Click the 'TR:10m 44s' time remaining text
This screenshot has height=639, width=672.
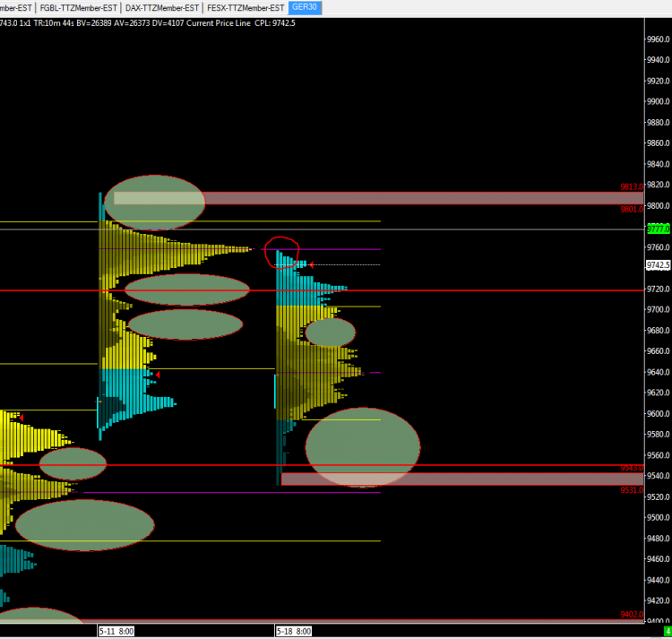[54, 23]
